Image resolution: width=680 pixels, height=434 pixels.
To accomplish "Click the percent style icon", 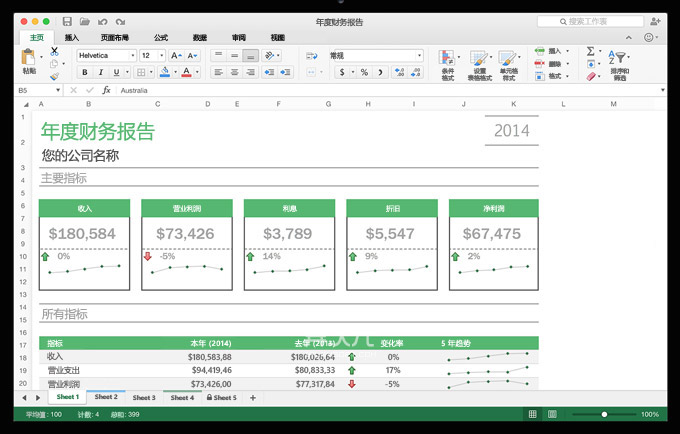I will (x=364, y=72).
